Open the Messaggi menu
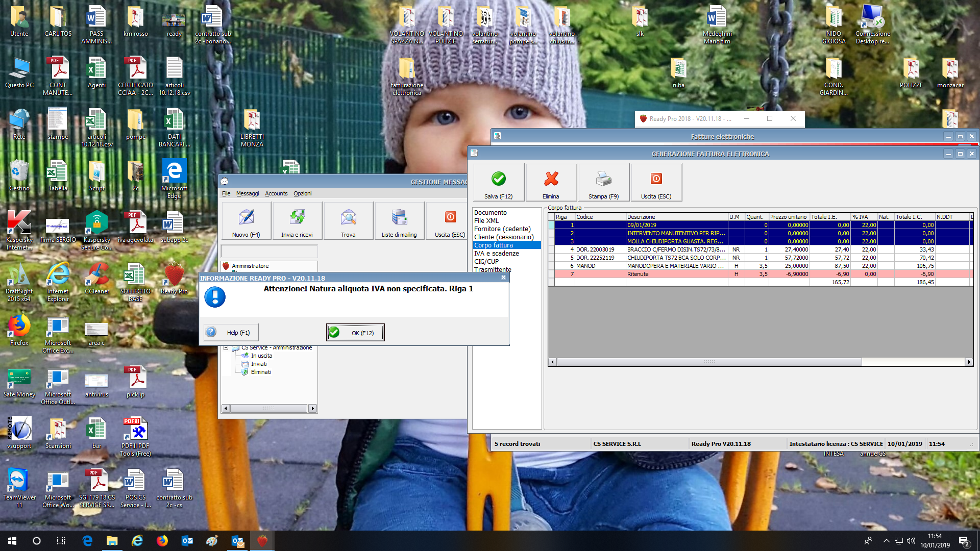The width and height of the screenshot is (980, 551). pos(248,193)
